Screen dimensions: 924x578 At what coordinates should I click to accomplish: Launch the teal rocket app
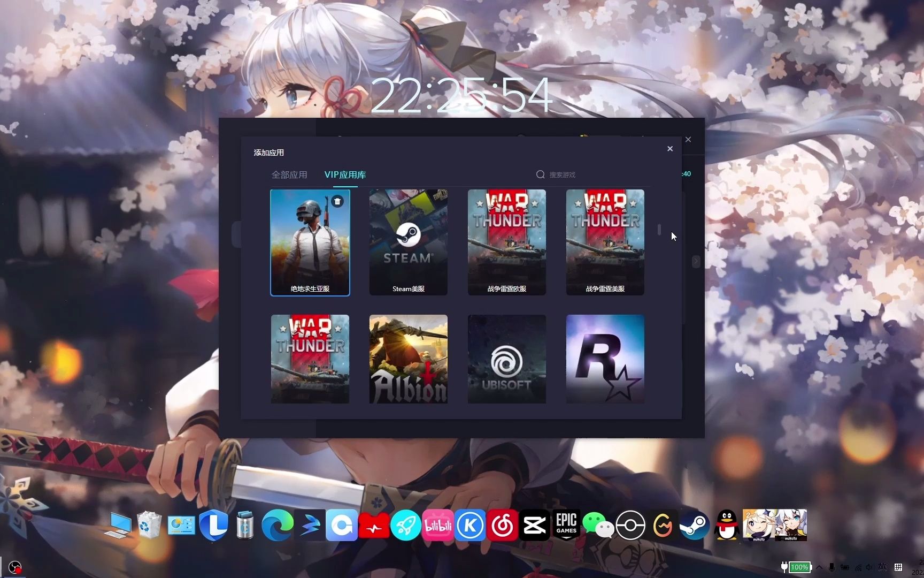click(x=406, y=525)
